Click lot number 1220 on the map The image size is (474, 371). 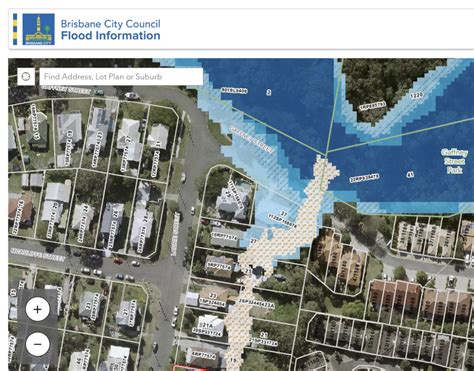(x=417, y=96)
